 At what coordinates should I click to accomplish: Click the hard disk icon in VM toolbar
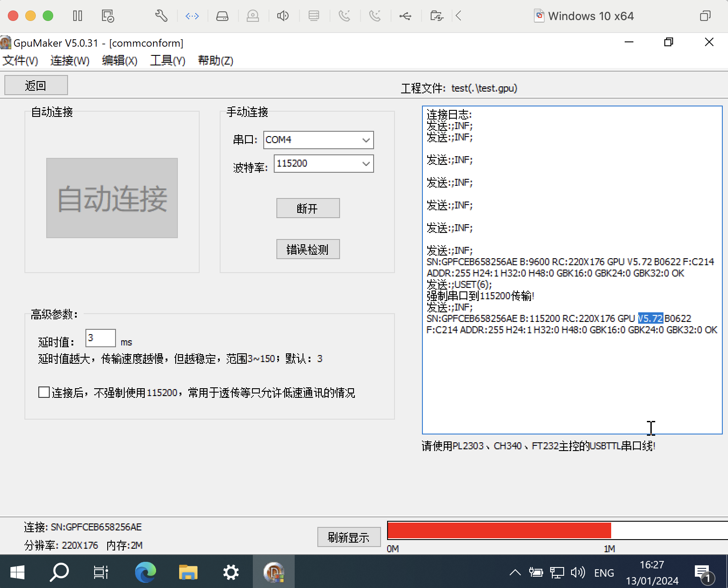click(222, 16)
